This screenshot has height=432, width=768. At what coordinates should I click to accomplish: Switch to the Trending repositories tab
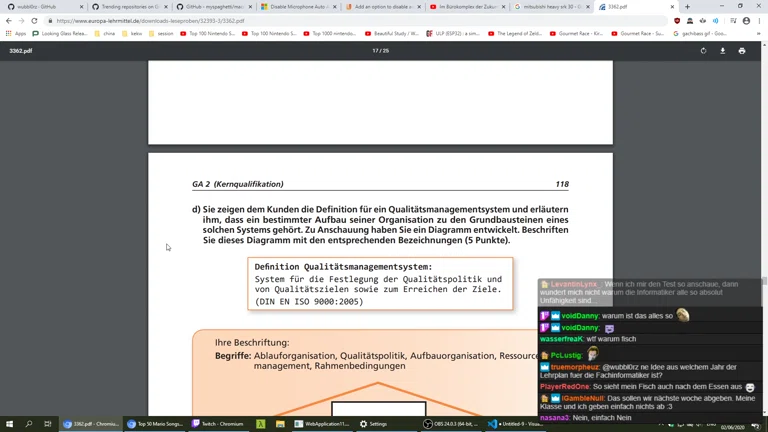click(130, 7)
